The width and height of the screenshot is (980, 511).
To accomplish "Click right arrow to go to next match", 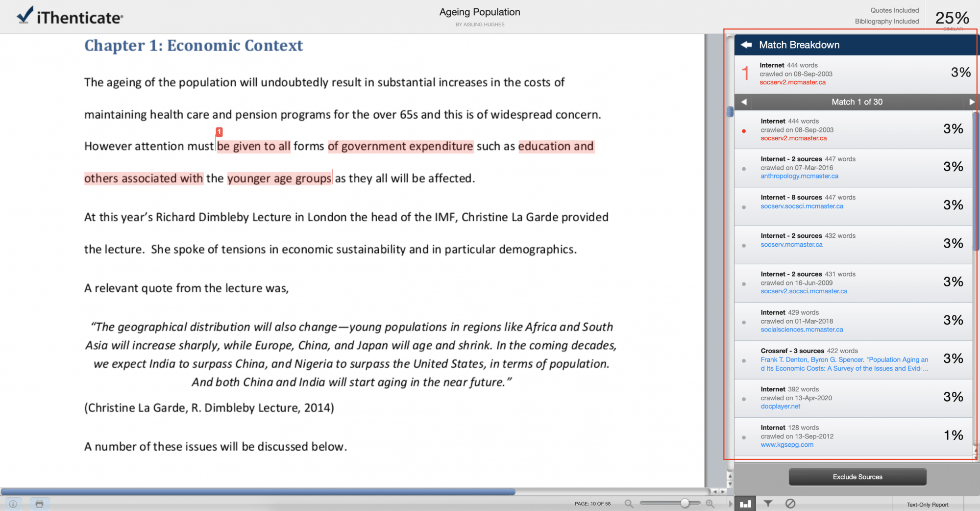I will point(972,102).
